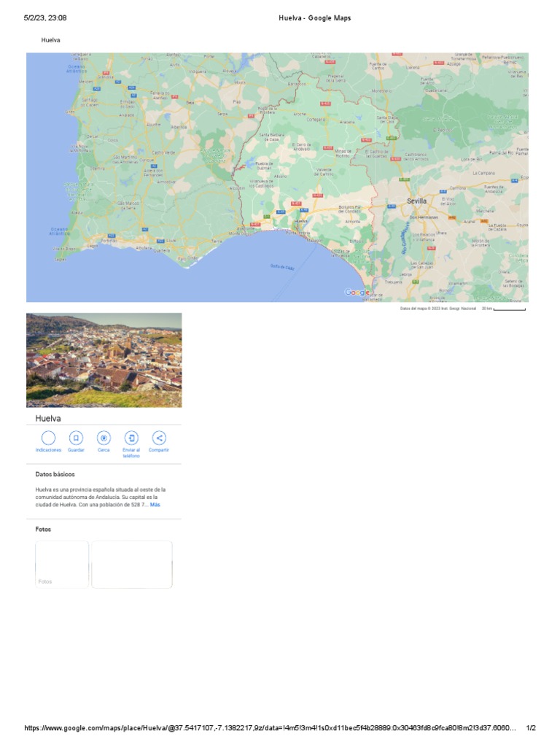This screenshot has width=560, height=747.
Task: Save Huelva with the Guardar icon
Action: coord(76,438)
